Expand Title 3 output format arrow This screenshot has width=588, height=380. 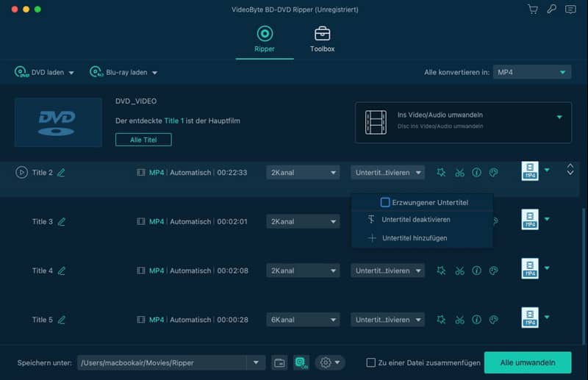pyautogui.click(x=547, y=219)
